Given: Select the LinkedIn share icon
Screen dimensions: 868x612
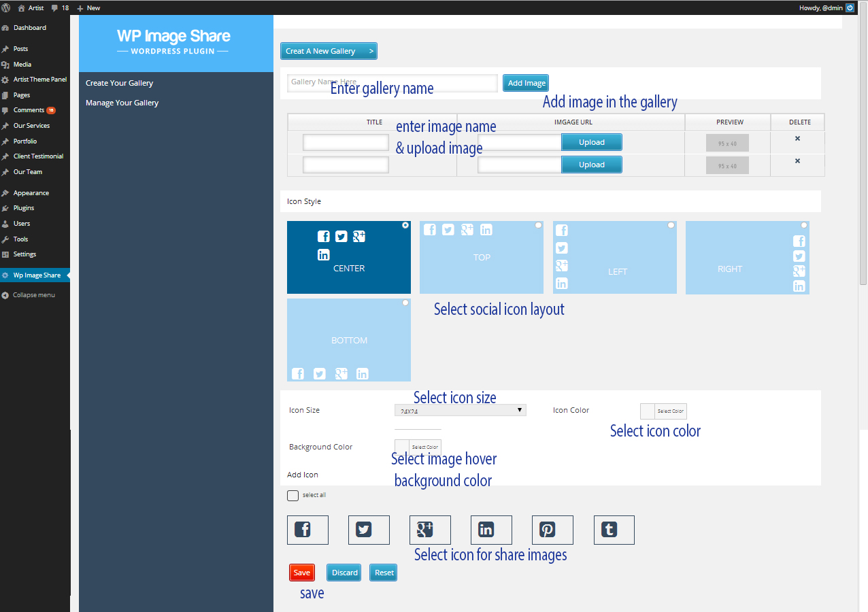Looking at the screenshot, I should coord(491,530).
